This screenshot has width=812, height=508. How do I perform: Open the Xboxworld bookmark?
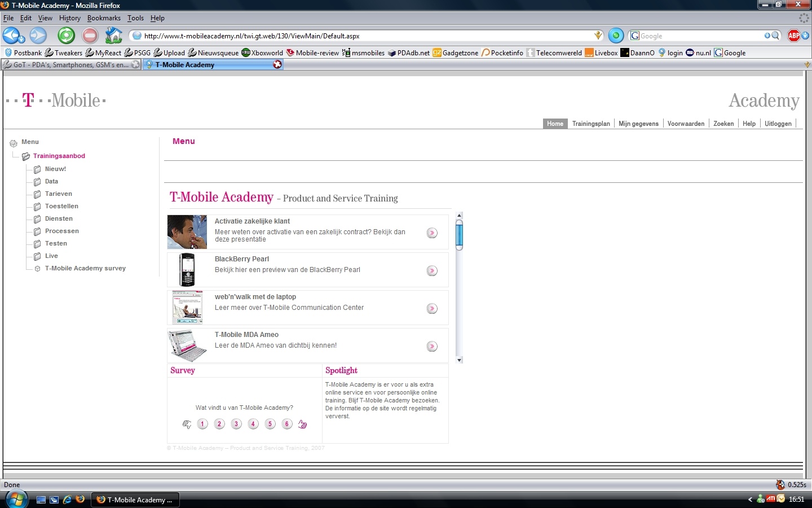point(262,52)
